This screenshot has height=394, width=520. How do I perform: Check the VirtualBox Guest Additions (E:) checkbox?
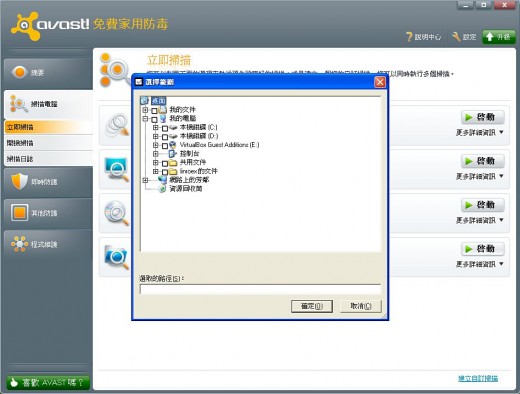165,146
